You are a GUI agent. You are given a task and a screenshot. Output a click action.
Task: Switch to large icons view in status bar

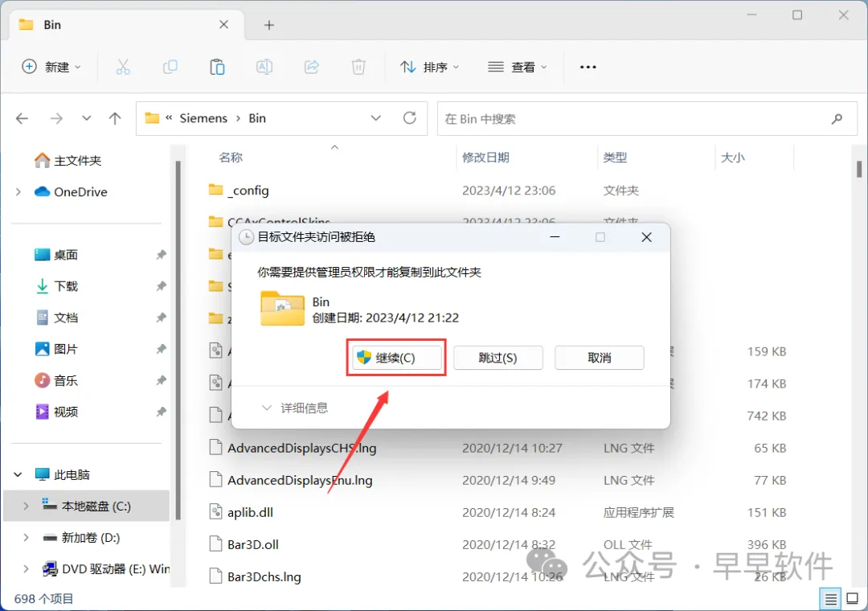853,599
